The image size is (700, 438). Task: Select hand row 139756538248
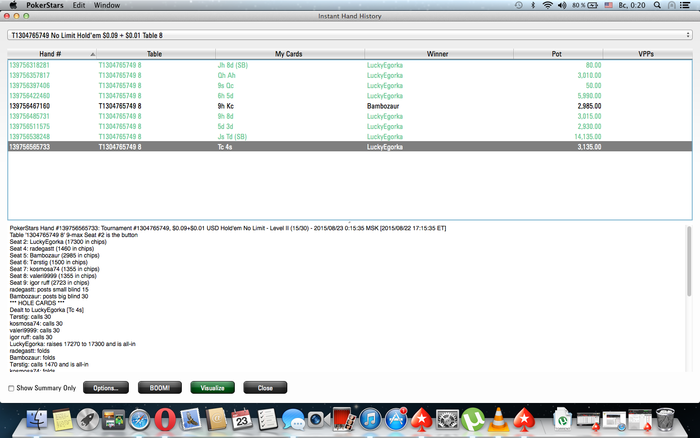(350, 137)
